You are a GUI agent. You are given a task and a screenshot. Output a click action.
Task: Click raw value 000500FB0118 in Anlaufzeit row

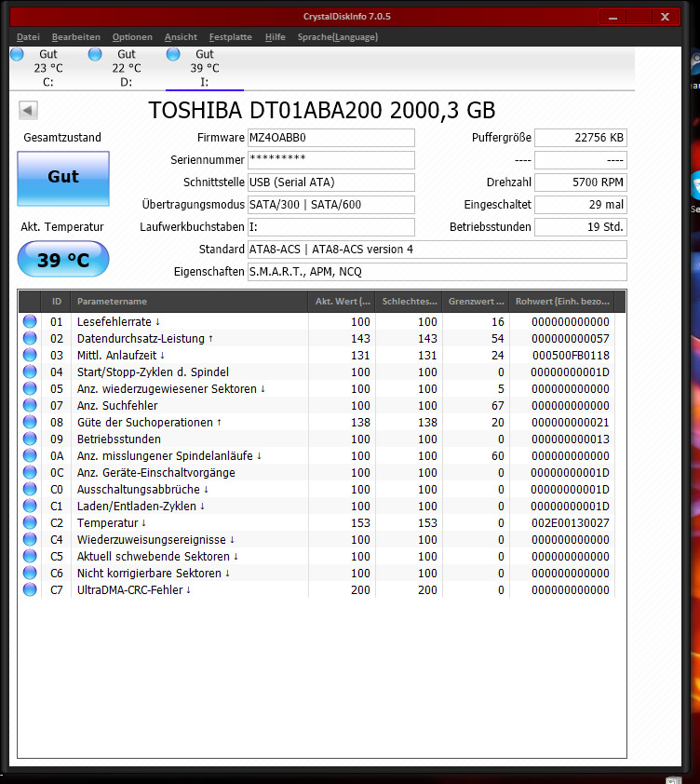point(571,356)
